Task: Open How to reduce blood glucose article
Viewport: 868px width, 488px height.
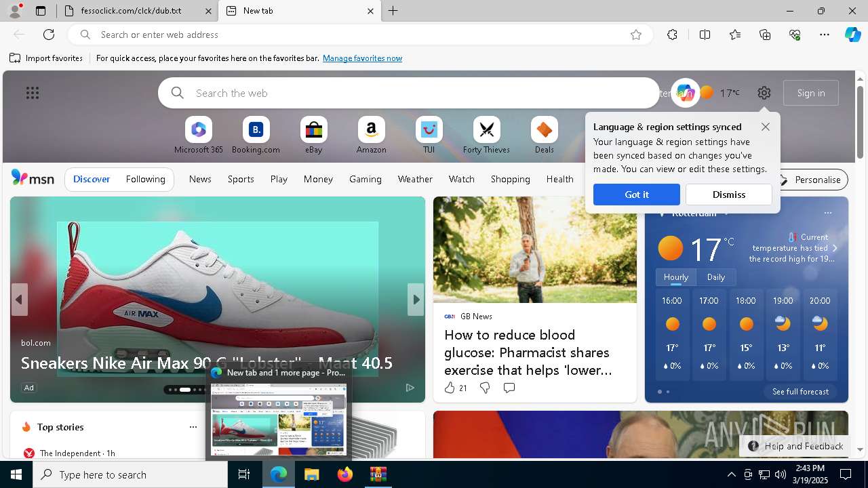Action: 527,352
